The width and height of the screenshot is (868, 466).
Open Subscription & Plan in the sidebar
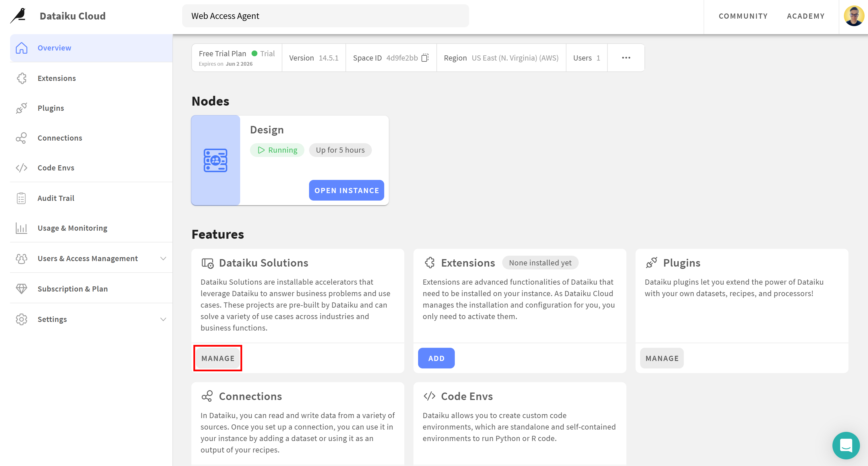(x=91, y=289)
